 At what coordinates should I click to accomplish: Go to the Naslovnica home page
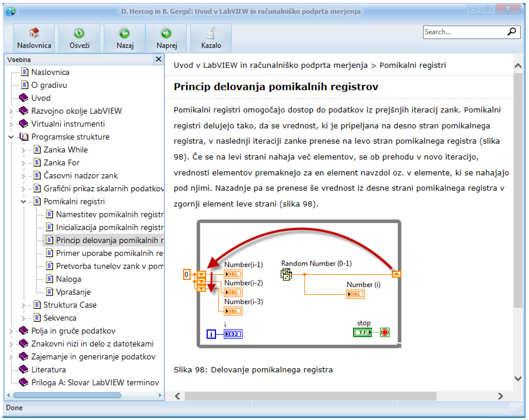(x=34, y=38)
